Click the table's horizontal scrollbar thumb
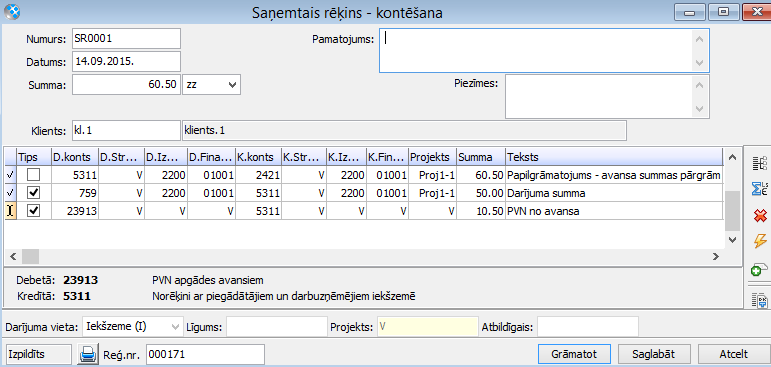The image size is (771, 367). [x=30, y=256]
